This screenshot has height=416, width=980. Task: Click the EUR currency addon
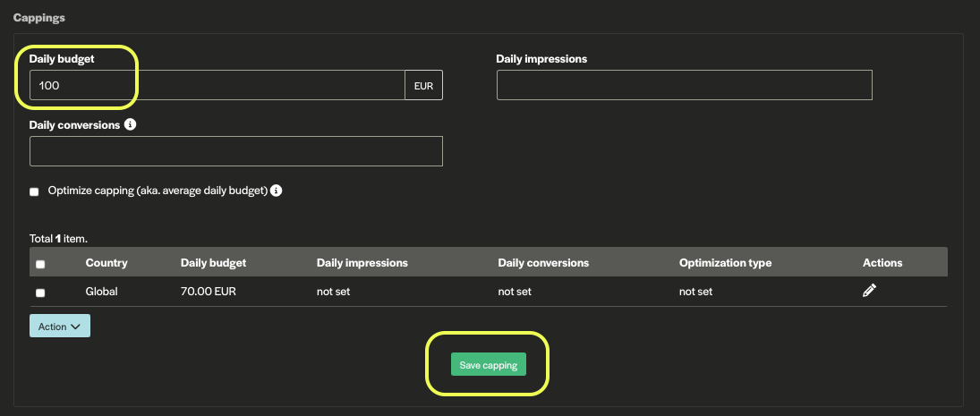(x=423, y=86)
